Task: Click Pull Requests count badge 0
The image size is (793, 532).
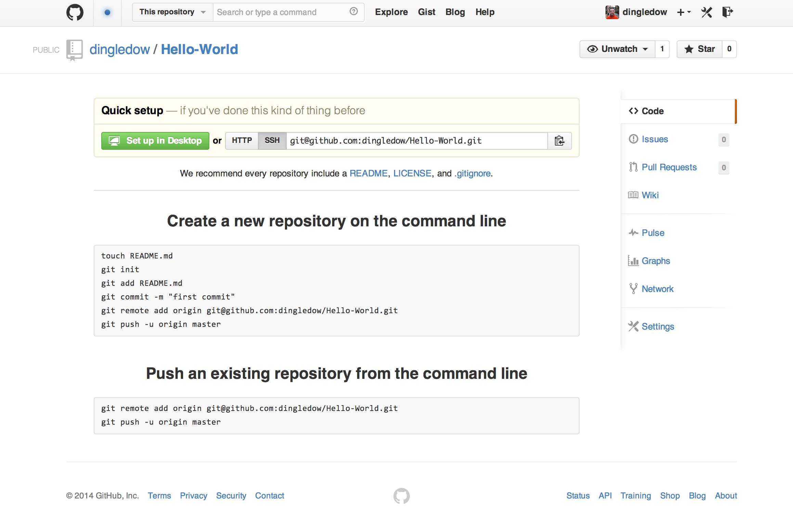Action: click(x=724, y=168)
